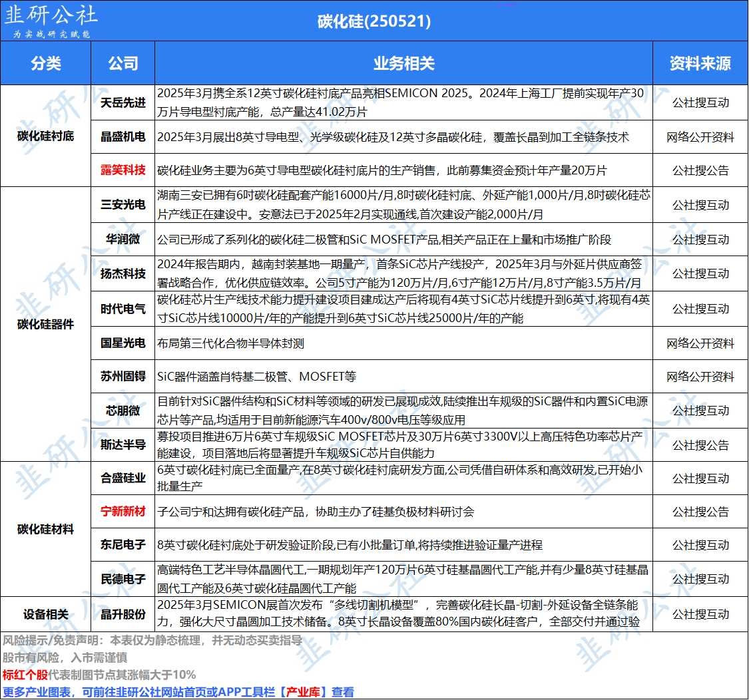Click the 设备相关 category cell
This screenshot has height=700, width=749.
click(x=46, y=614)
